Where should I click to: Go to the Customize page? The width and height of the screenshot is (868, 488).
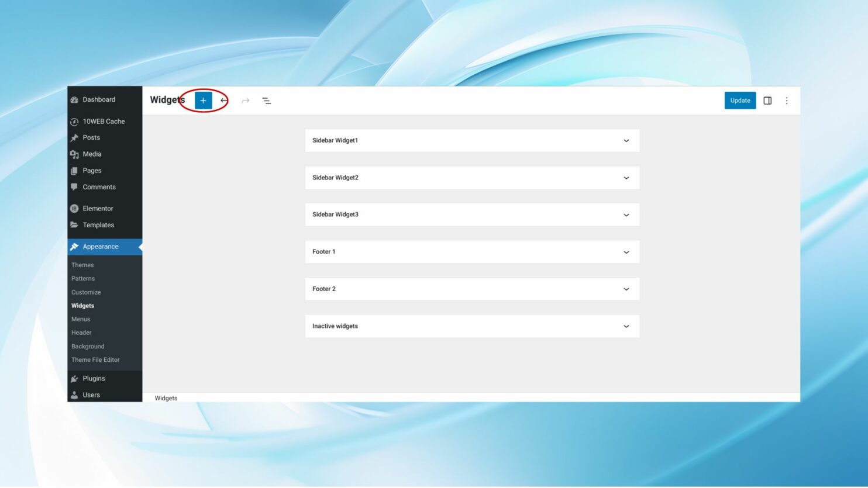click(85, 292)
